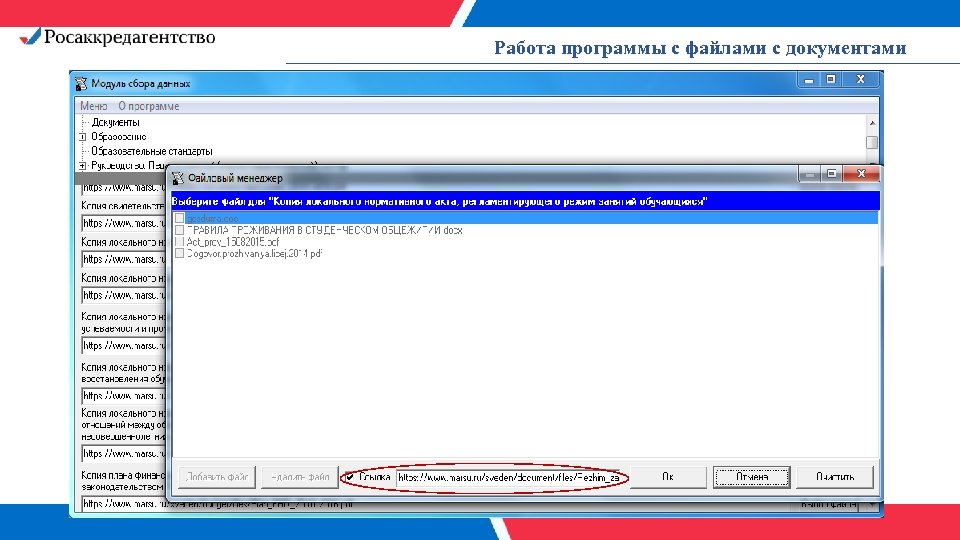Click the tree scrollbar up arrow
This screenshot has width=960, height=540.
(x=872, y=123)
